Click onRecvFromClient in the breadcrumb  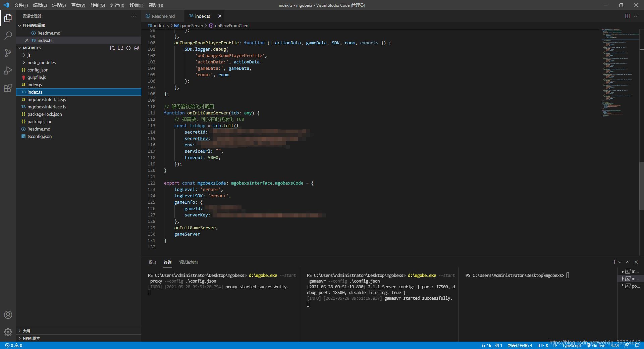point(229,26)
